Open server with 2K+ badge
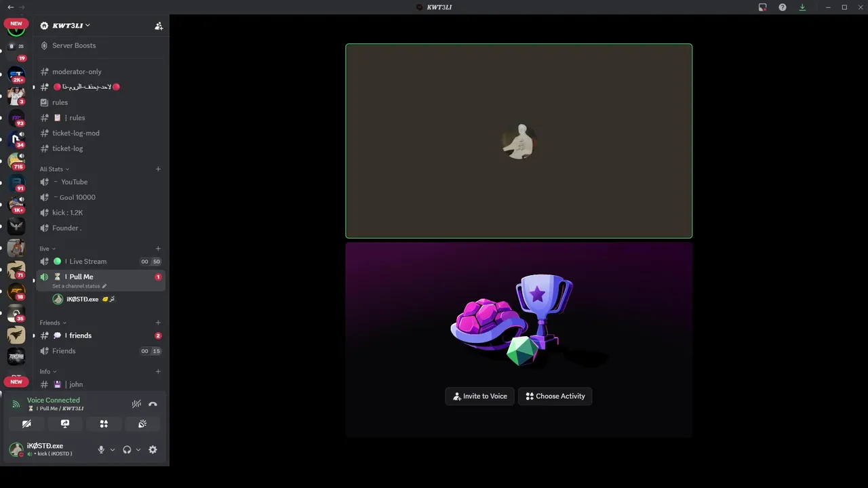Screen dimensions: 868x488 pyautogui.click(x=16, y=74)
